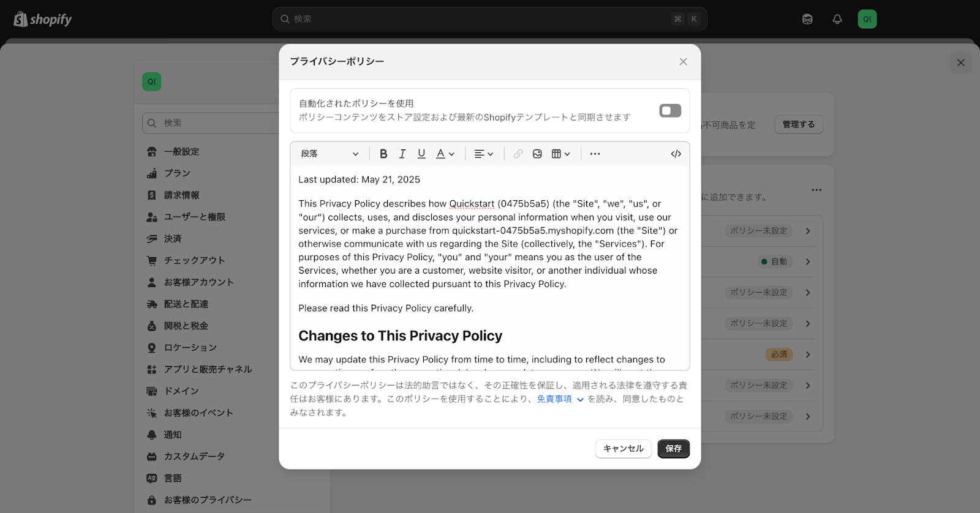
Task: Open プラン in settings sidebar
Action: pyautogui.click(x=177, y=173)
